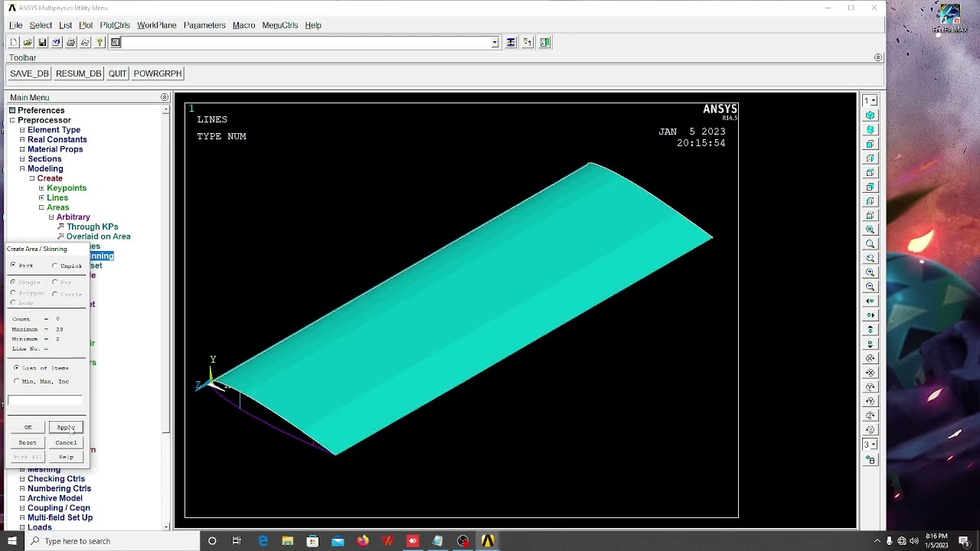Image resolution: width=980 pixels, height=551 pixels.
Task: Open the File menu
Action: click(15, 25)
